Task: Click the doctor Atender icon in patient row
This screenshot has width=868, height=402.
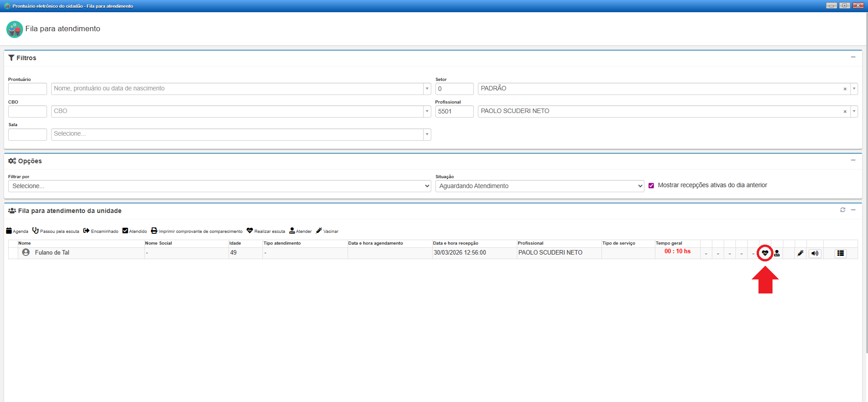Action: 777,253
